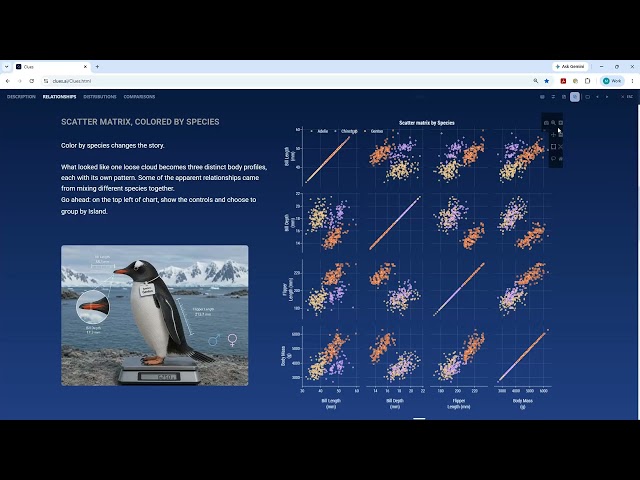Focus the address bar URL field
The height and width of the screenshot is (480, 640).
[286, 81]
